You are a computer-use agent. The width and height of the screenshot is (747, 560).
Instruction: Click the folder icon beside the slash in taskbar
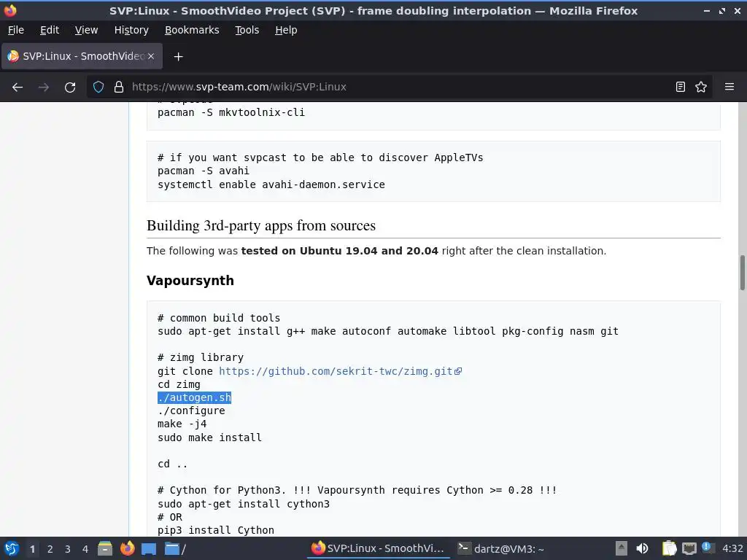172,548
